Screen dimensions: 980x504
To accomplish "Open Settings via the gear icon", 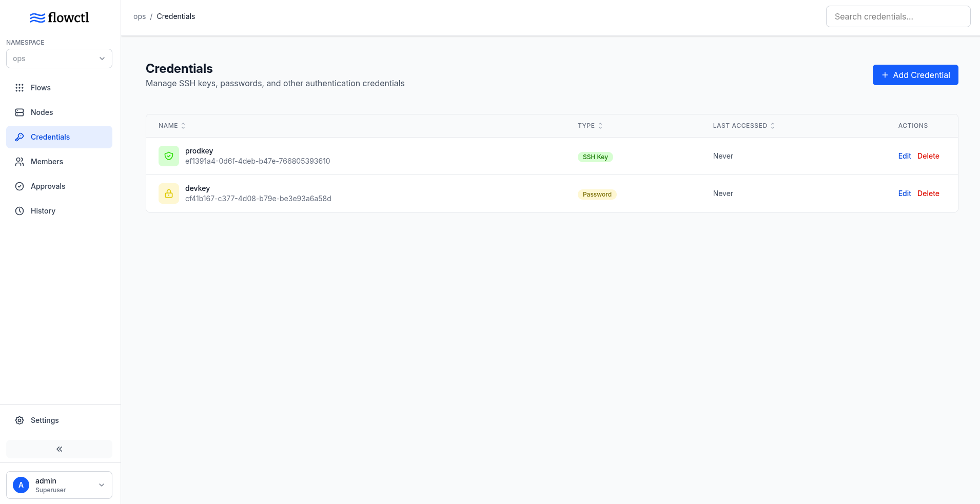I will pyautogui.click(x=19, y=420).
